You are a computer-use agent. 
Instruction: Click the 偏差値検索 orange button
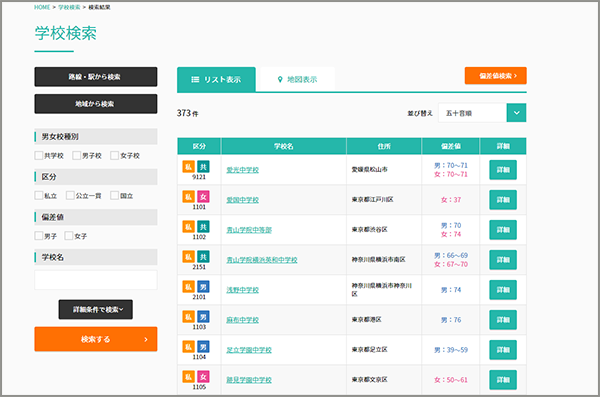(x=496, y=76)
